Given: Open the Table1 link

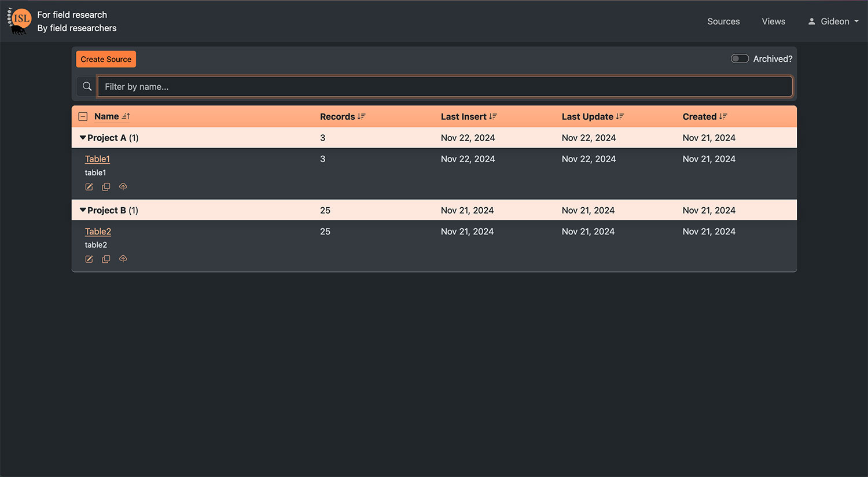Looking at the screenshot, I should (x=97, y=159).
